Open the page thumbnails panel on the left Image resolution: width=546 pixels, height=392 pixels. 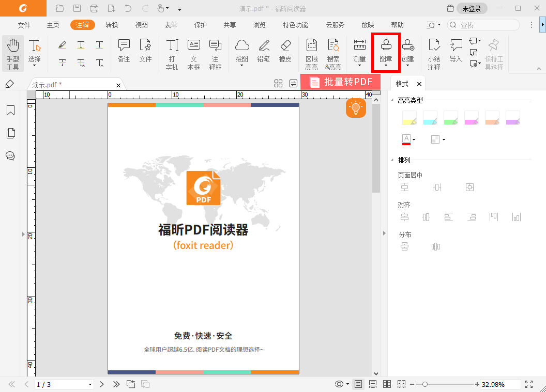(10, 133)
